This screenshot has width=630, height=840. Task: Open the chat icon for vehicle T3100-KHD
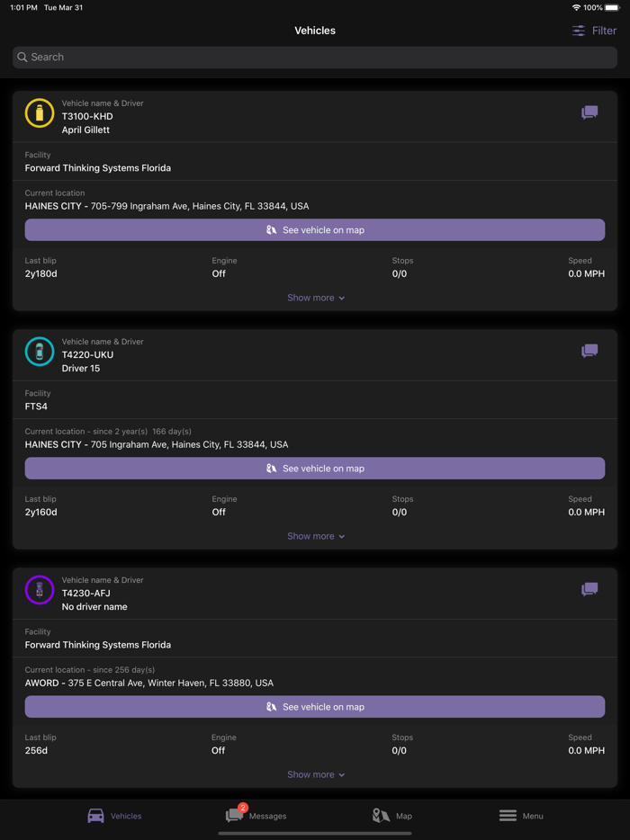(x=589, y=112)
